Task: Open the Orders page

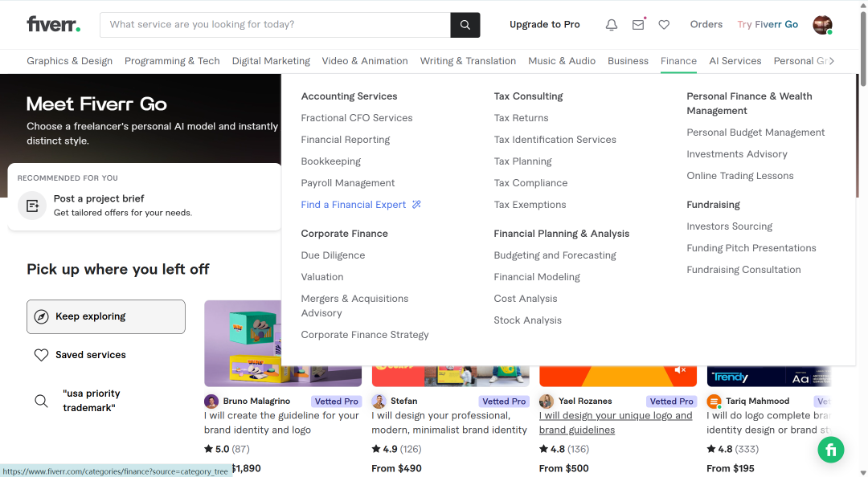Action: [x=706, y=24]
